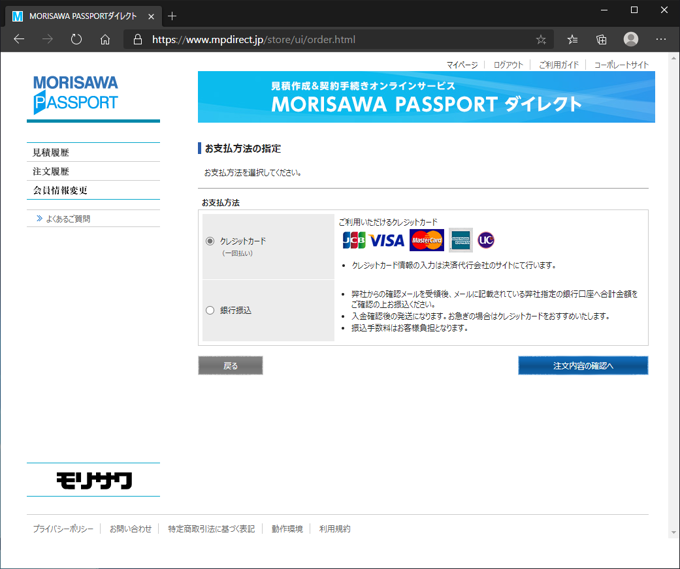This screenshot has width=680, height=569.
Task: Click the JCB card logo
Action: pyautogui.click(x=354, y=240)
